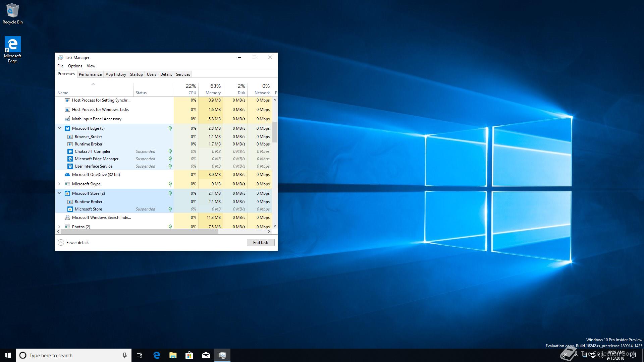This screenshot has height=362, width=644.
Task: Open the Action Center notification icon
Action: [x=633, y=355]
